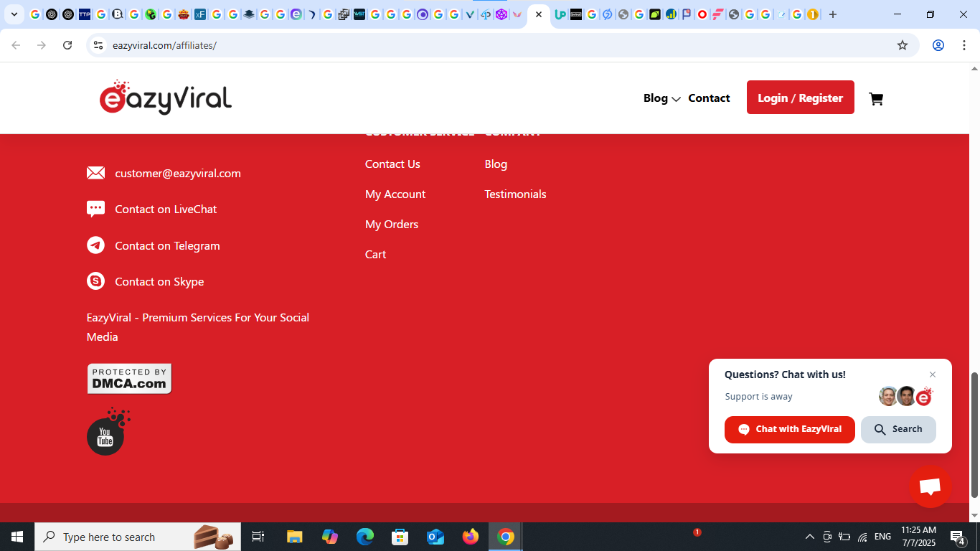Image resolution: width=980 pixels, height=551 pixels.
Task: Open the Cart footer link
Action: (x=375, y=254)
